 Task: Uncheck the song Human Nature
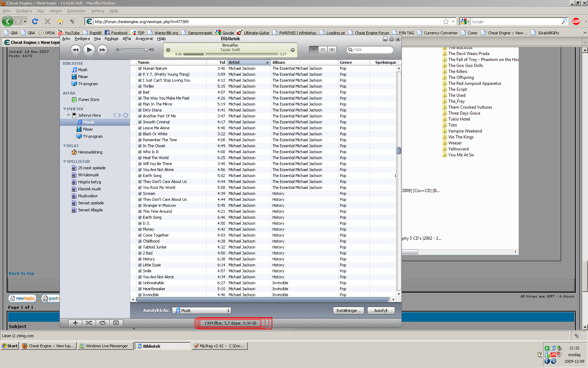pyautogui.click(x=140, y=68)
